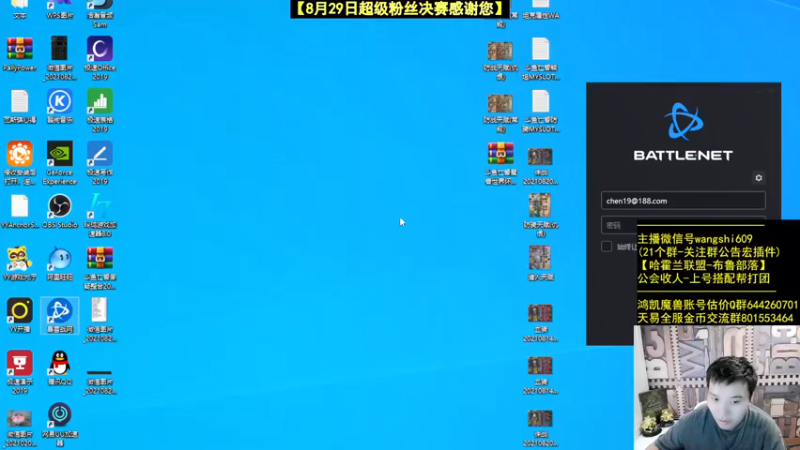Select the green spreadsheet 2019 shortcut

pos(100,111)
